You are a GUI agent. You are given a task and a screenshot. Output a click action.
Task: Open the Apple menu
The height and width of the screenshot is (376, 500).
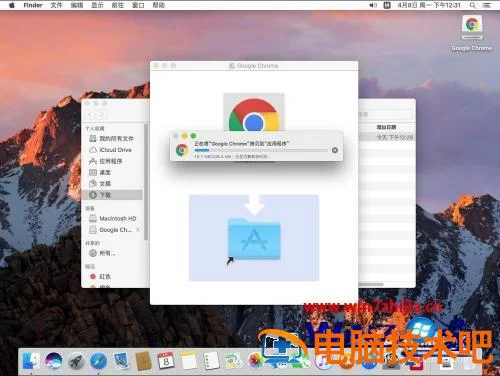(x=12, y=5)
